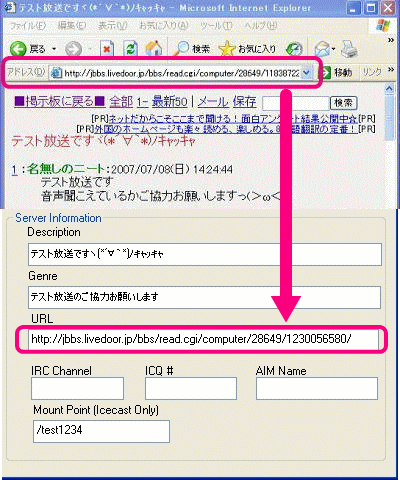Open the Favorites star icon

pyautogui.click(x=227, y=49)
